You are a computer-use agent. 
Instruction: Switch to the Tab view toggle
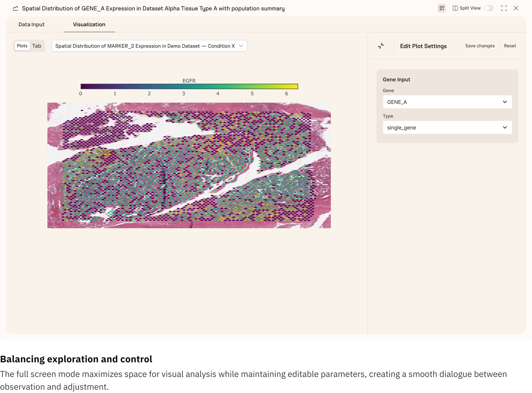tap(37, 46)
